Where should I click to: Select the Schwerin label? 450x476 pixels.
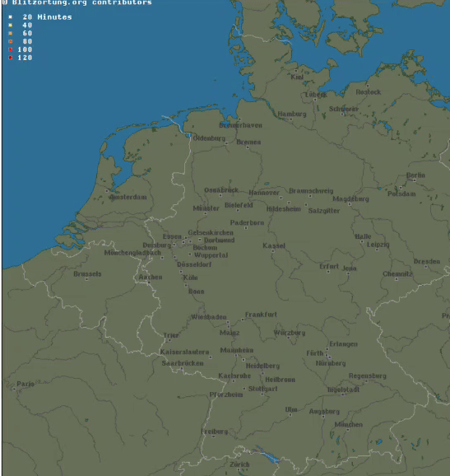point(344,109)
